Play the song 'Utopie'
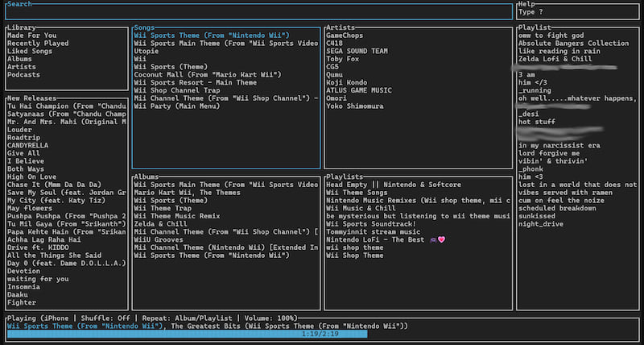Viewport: 644px width, 345px height. [x=147, y=51]
